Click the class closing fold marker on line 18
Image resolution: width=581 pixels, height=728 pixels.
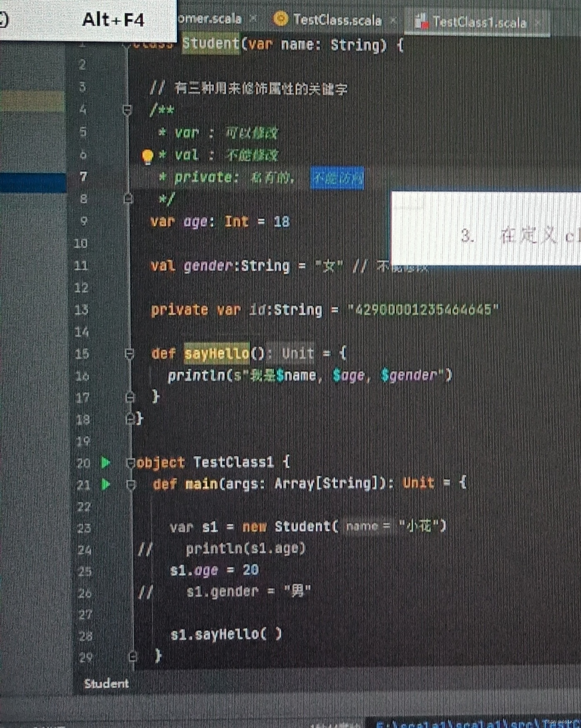130,418
